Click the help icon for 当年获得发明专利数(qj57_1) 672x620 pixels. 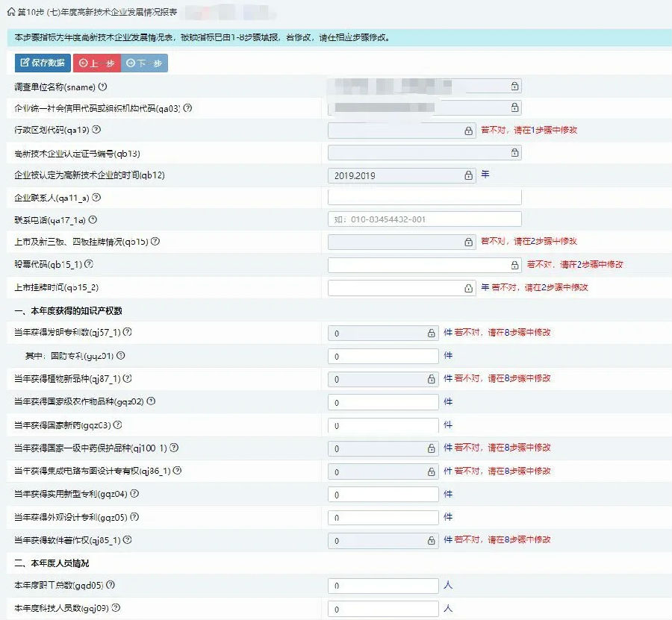click(137, 333)
